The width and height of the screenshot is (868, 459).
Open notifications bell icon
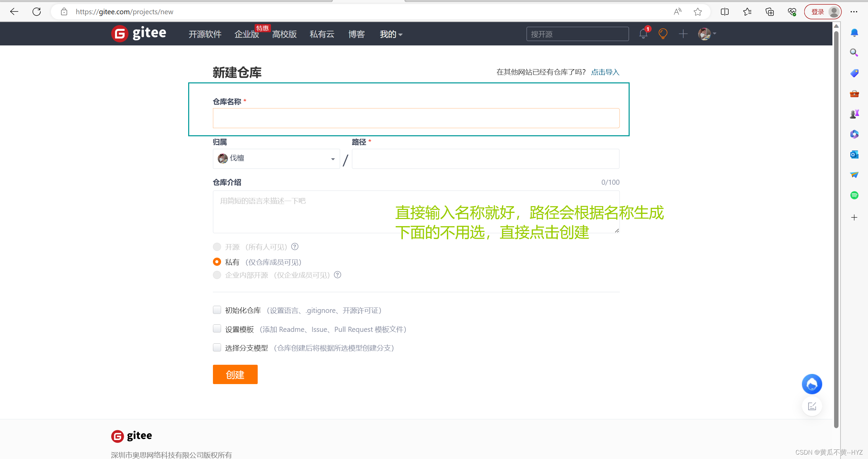tap(643, 34)
